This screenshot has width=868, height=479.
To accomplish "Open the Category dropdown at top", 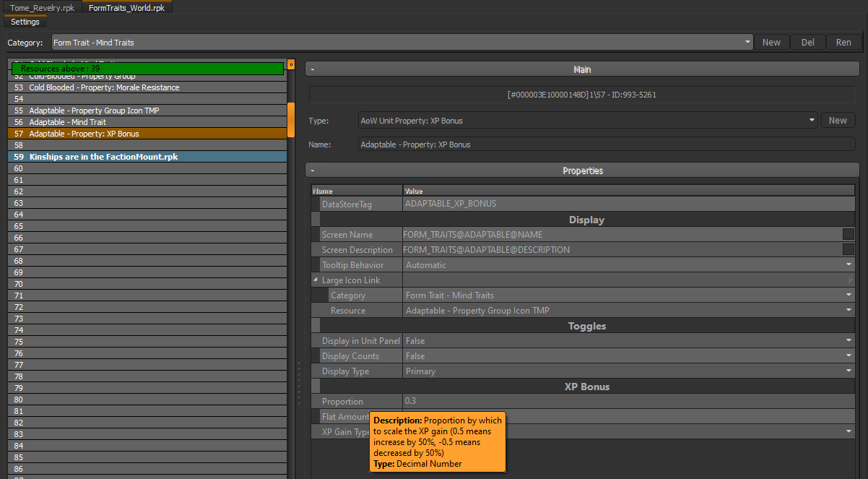I will point(747,43).
